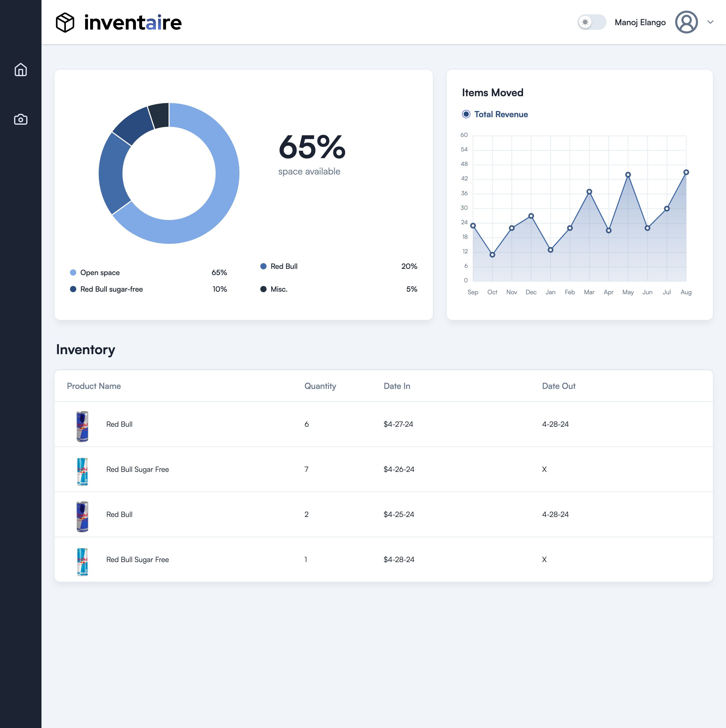Open the camera scan page
Viewport: 726px width, 728px height.
21,120
